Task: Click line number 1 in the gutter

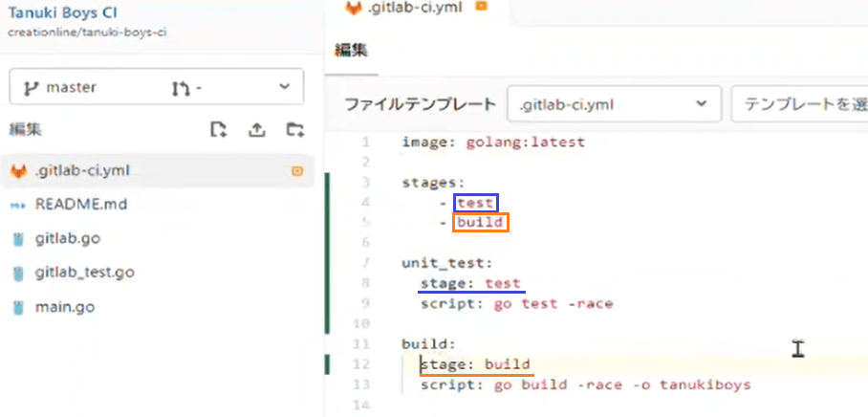Action: [365, 143]
